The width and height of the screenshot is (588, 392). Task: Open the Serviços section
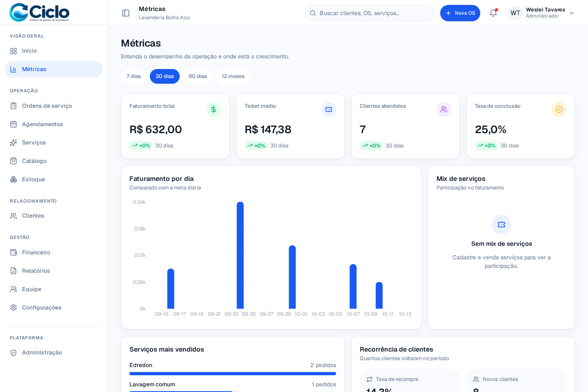(53, 143)
